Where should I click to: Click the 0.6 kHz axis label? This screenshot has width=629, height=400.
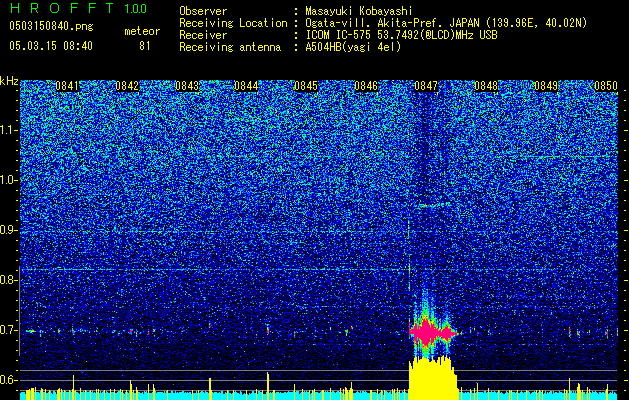(7, 380)
